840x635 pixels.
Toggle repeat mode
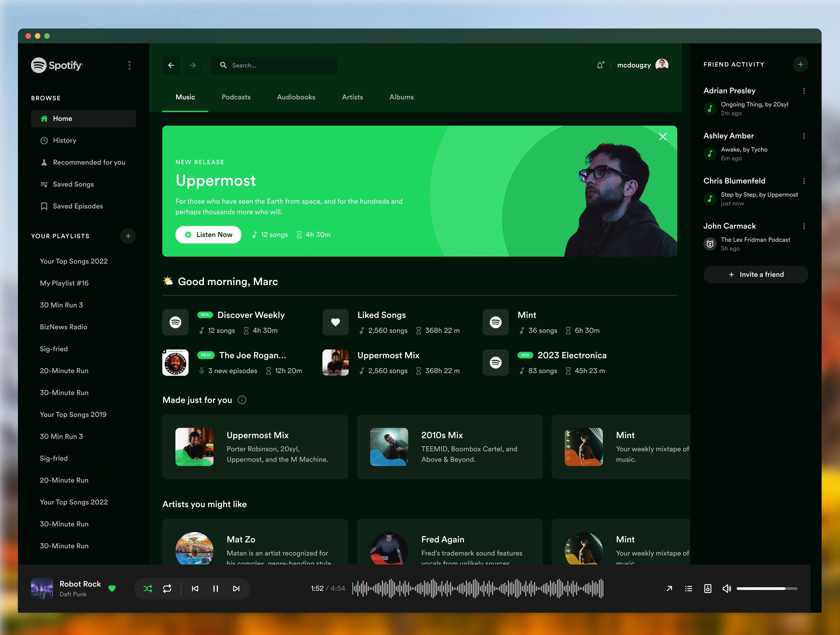[x=167, y=588]
